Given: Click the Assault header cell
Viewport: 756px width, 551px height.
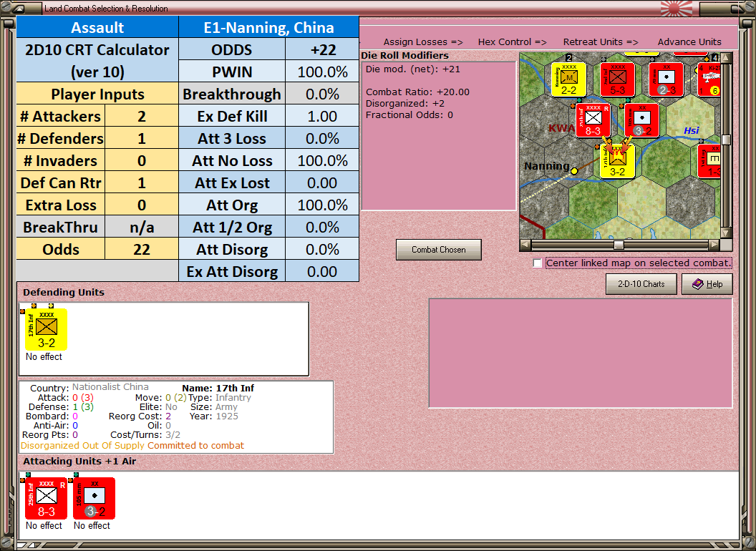Looking at the screenshot, I should 97,27.
